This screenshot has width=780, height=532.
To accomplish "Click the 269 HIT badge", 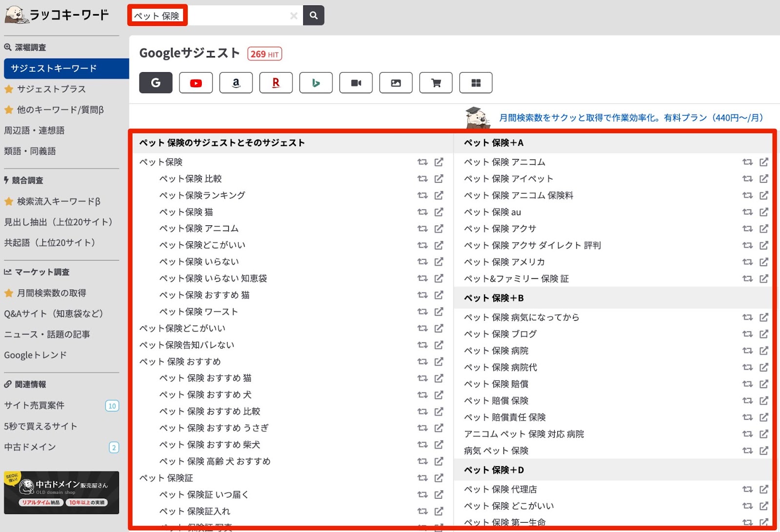I will 265,54.
